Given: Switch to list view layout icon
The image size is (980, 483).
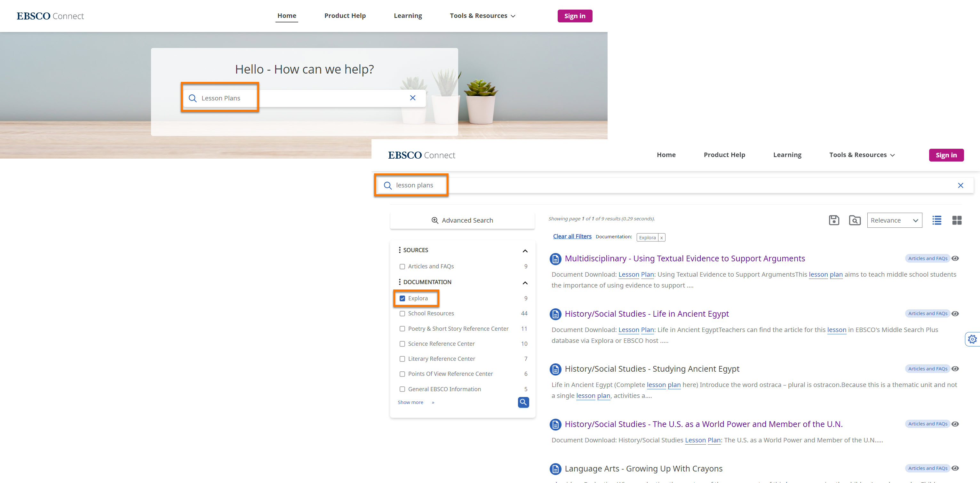Looking at the screenshot, I should pyautogui.click(x=936, y=220).
